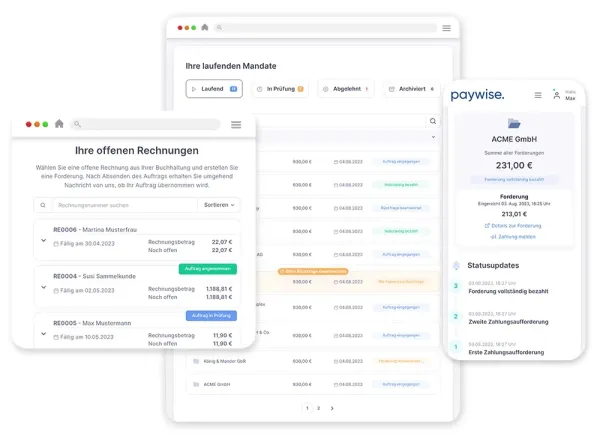Go to page 2 of Mandate list
Screen dimensions: 600x440
pos(318,408)
